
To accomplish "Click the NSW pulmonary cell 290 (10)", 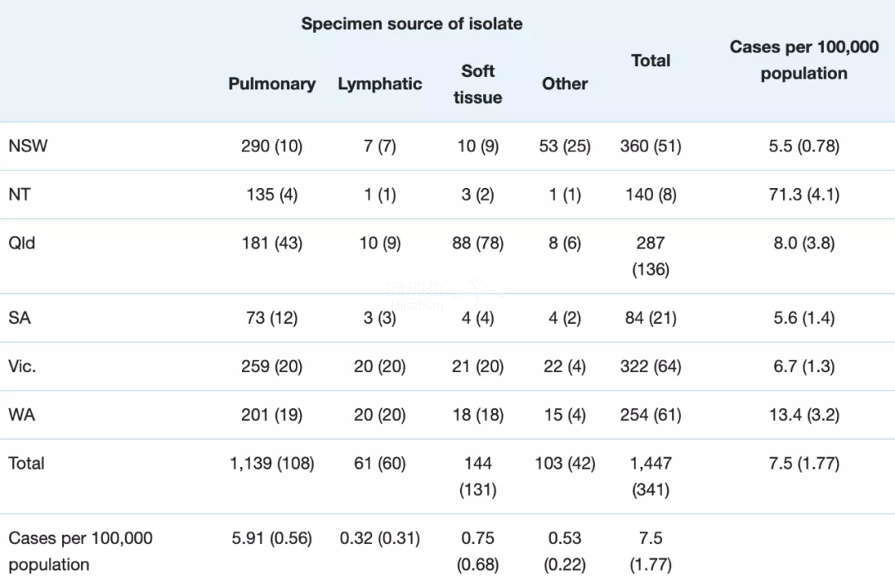I will 272,147.
